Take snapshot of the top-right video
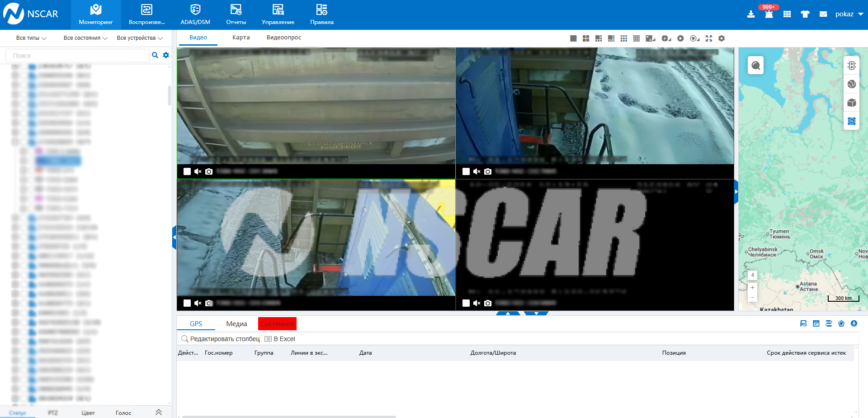The image size is (868, 418). [x=488, y=171]
